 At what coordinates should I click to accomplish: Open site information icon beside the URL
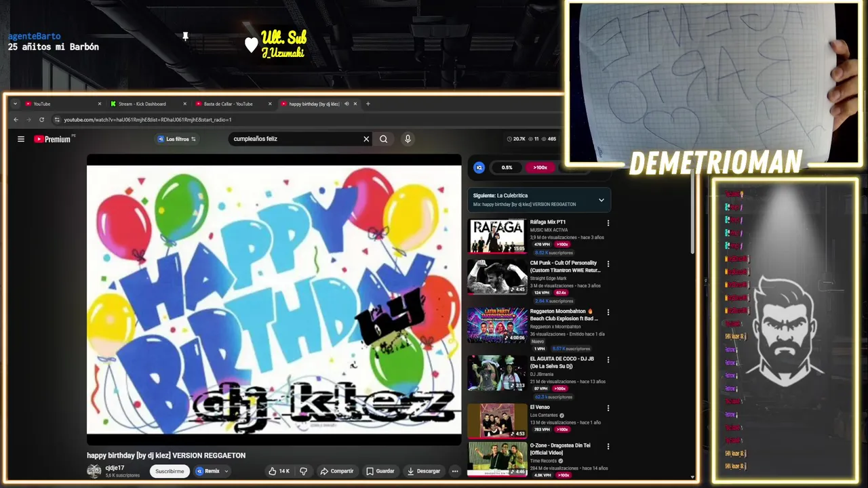click(x=57, y=120)
